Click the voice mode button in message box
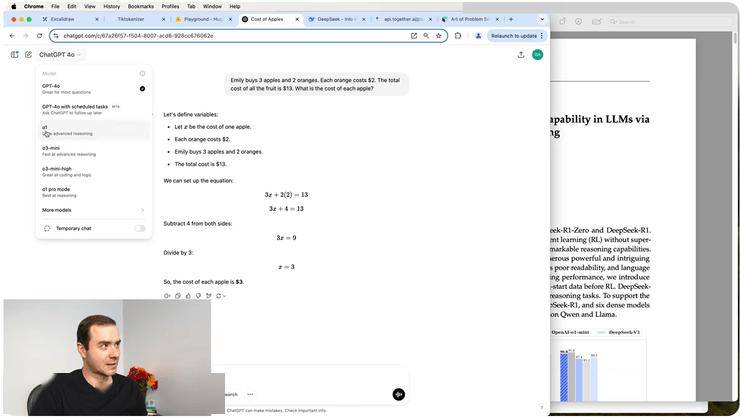Viewport: 740px width, 417px height. (398, 394)
